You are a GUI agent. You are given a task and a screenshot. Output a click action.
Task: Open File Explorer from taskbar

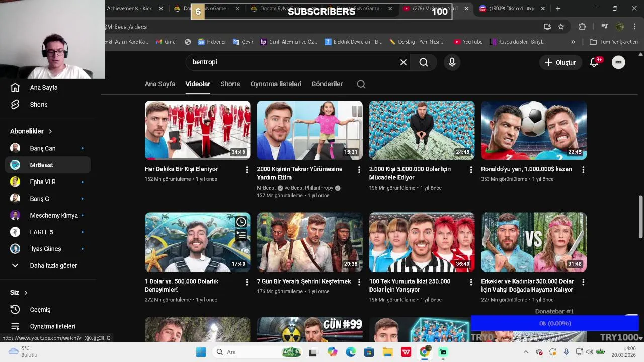pyautogui.click(x=387, y=352)
